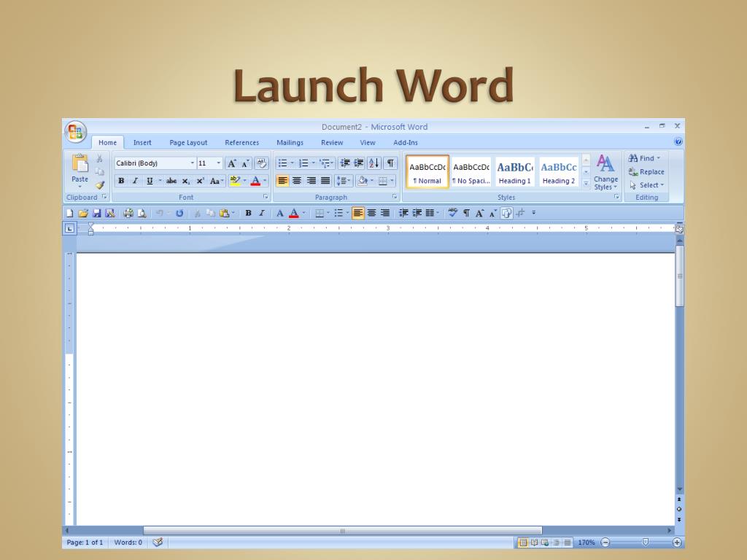
Task: Click the Cut scissors icon in Clipboard group
Action: pos(99,158)
